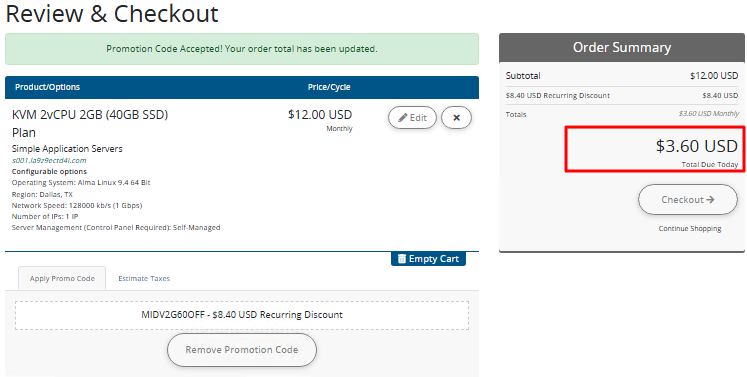Open the Apply Promo Code tab
The width and height of the screenshot is (747, 377).
(x=62, y=278)
